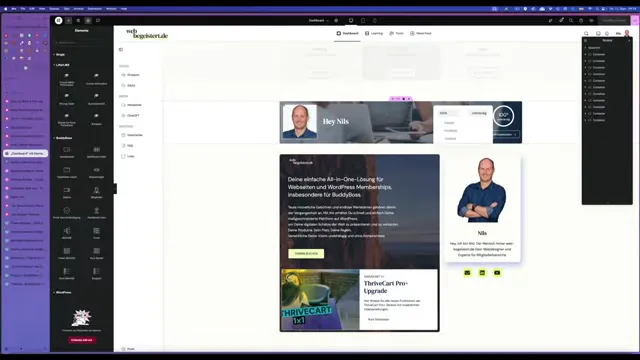Screen dimensions: 640x360
Task: Open the Learning tab in site navigation
Action: tap(374, 33)
